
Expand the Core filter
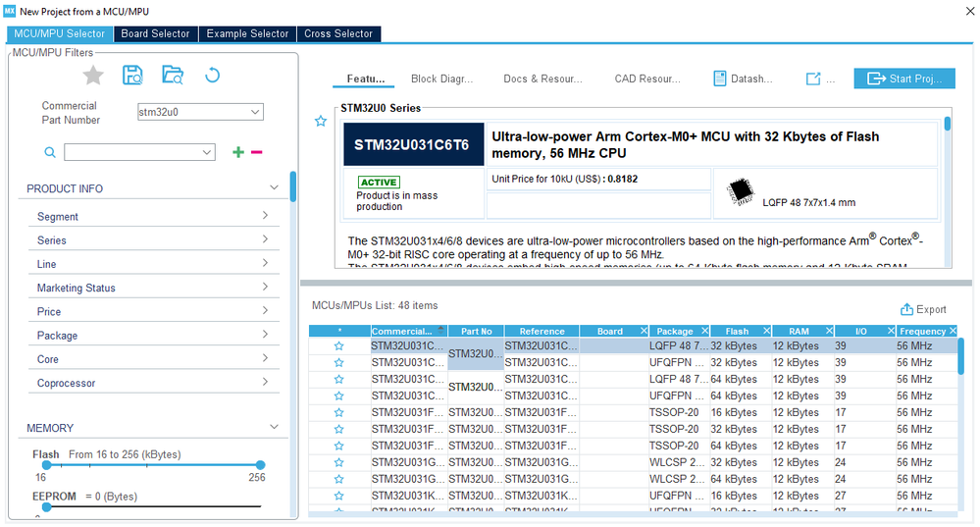(x=265, y=358)
